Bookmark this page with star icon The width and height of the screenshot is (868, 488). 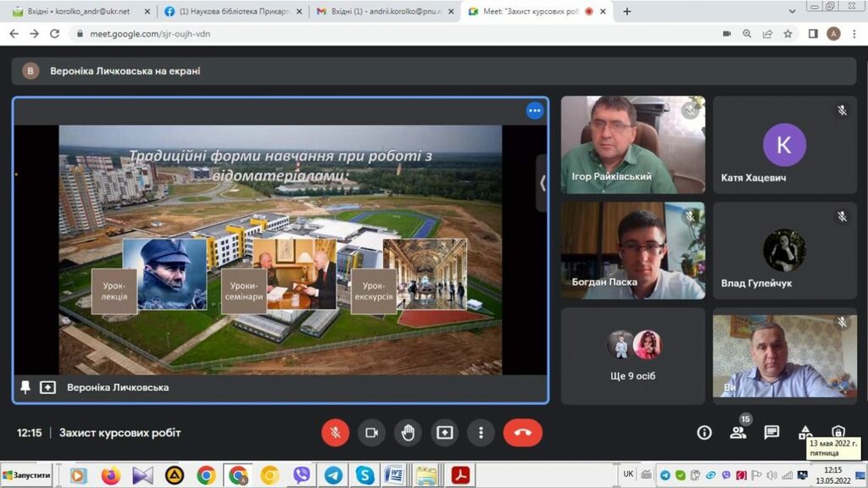click(787, 34)
